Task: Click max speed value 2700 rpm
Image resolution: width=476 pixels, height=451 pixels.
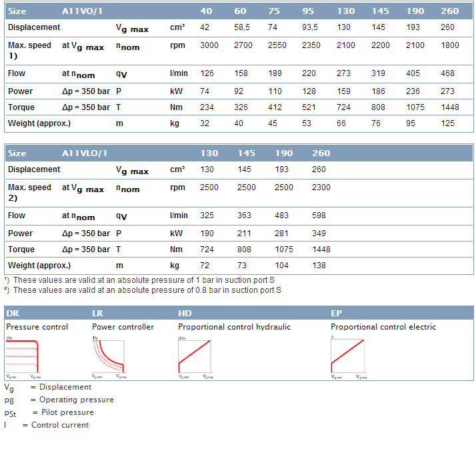Action: coord(243,45)
